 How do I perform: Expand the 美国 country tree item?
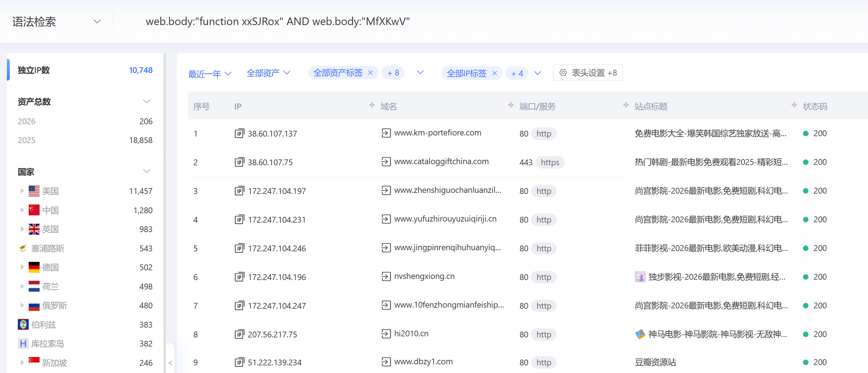[22, 191]
